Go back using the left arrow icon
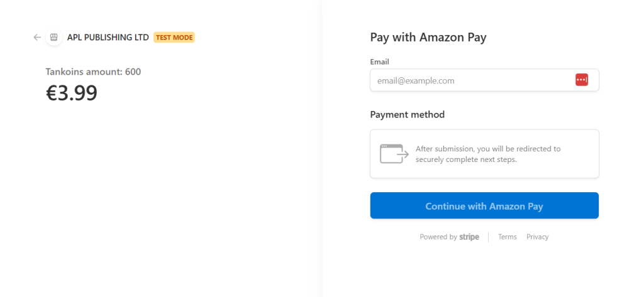Image resolution: width=644 pixels, height=297 pixels. [37, 37]
